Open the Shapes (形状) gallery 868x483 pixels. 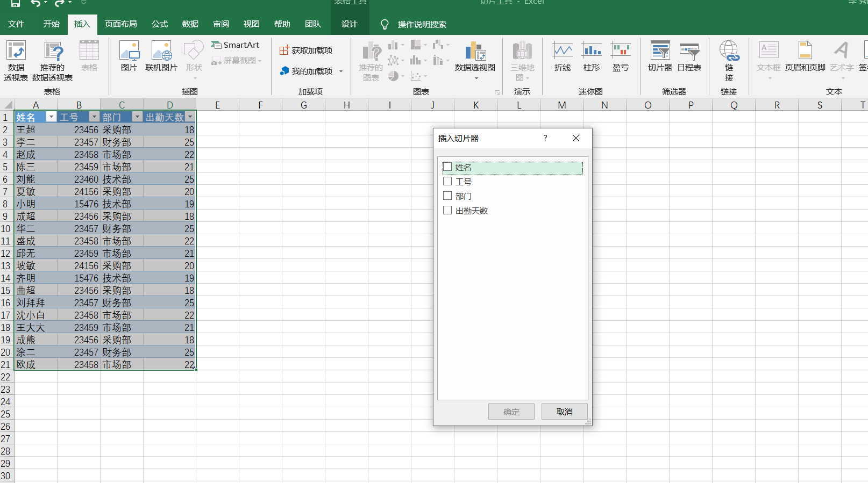[194, 59]
